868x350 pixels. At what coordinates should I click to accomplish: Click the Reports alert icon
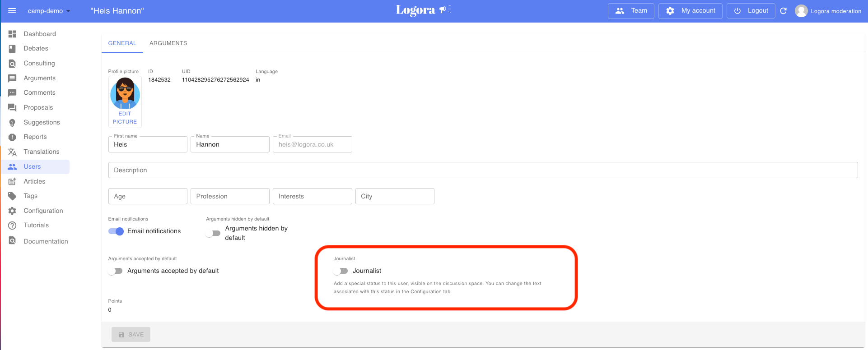[x=12, y=137]
